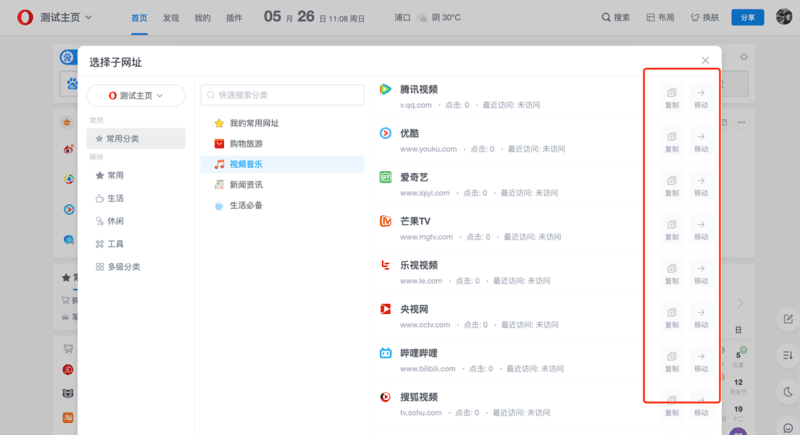The height and width of the screenshot is (435, 800).
Task: Move the 芒果TV site entry
Action: (x=701, y=229)
